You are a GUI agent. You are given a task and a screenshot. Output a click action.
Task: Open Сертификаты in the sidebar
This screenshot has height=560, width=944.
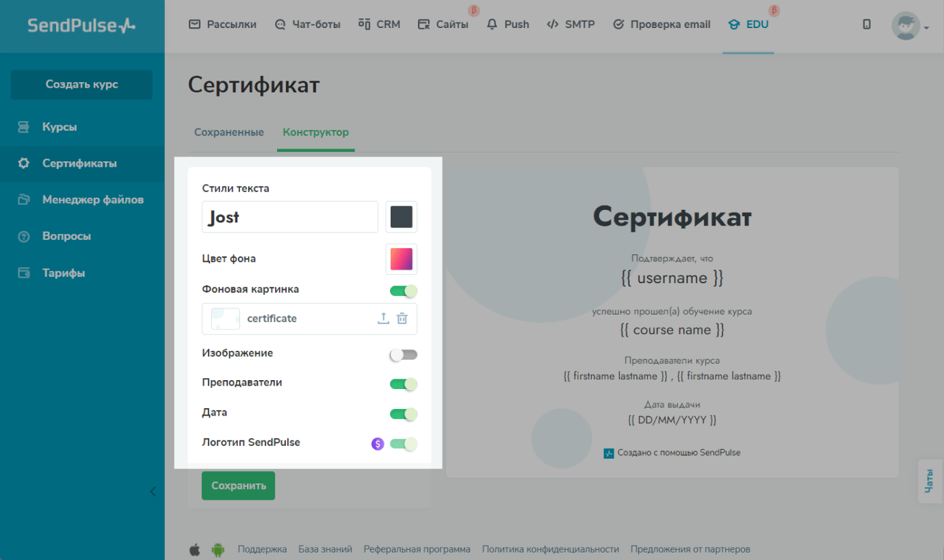(82, 163)
